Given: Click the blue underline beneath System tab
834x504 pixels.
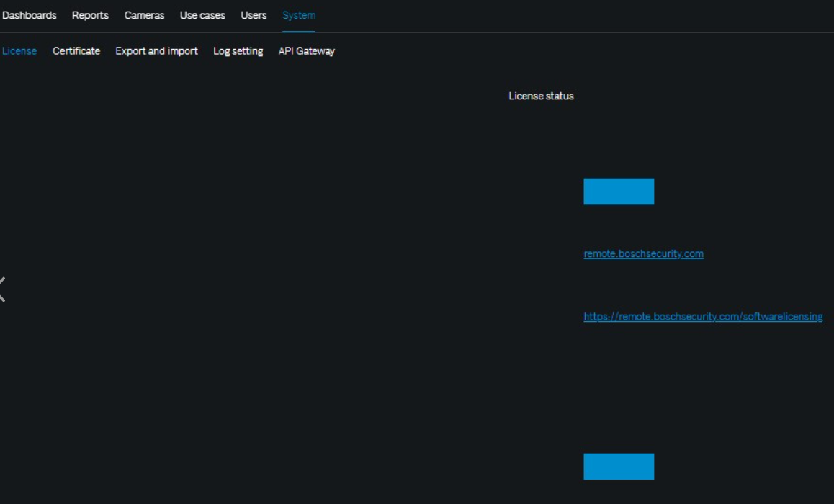Looking at the screenshot, I should [x=299, y=32].
